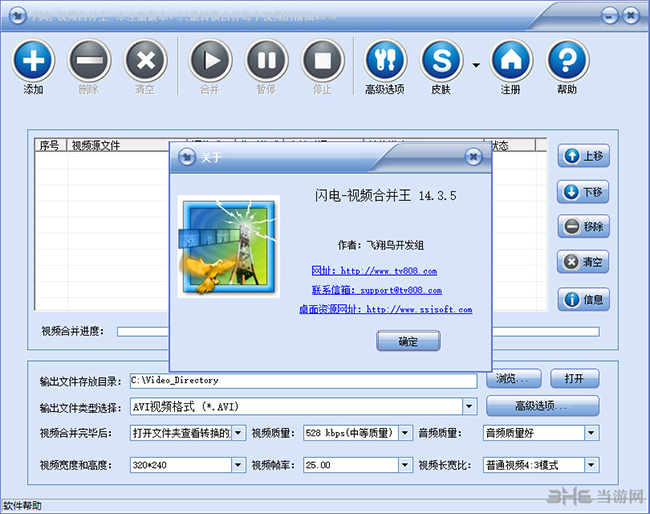Expand the after-merge action dropdown
The height and width of the screenshot is (514, 650).
[238, 433]
